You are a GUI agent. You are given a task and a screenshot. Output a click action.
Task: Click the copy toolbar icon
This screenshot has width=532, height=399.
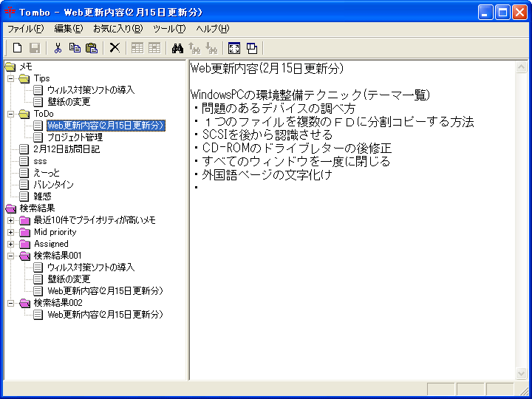75,48
